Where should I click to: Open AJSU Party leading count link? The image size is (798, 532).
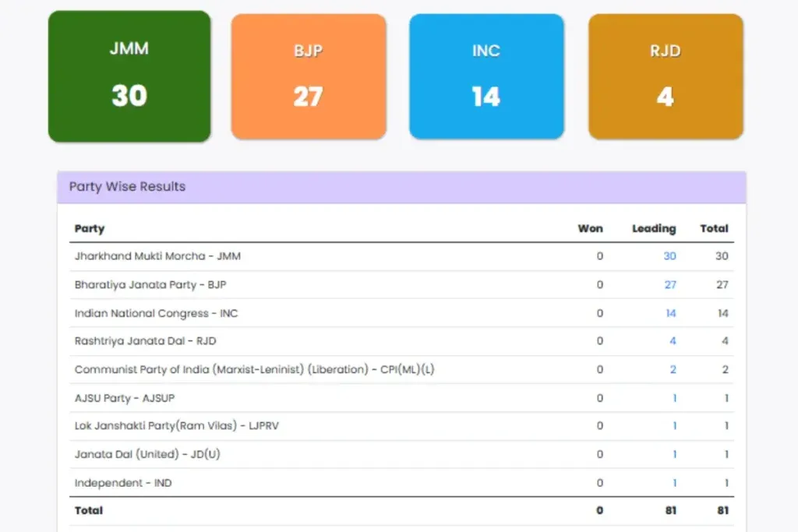click(674, 398)
